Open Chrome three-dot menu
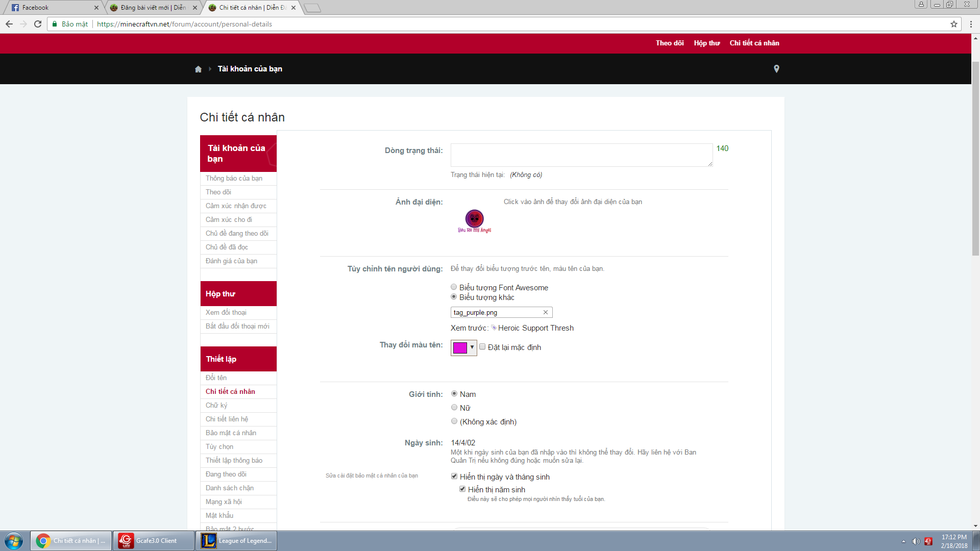980x551 pixels. pyautogui.click(x=971, y=24)
